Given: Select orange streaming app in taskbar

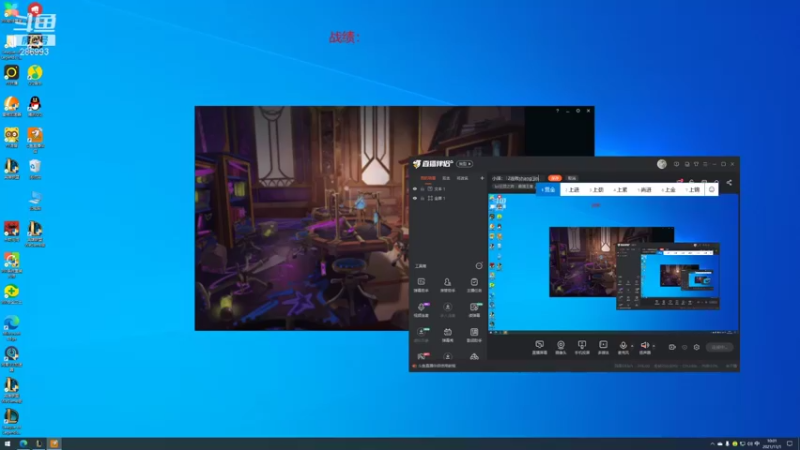Looking at the screenshot, I should point(54,444).
